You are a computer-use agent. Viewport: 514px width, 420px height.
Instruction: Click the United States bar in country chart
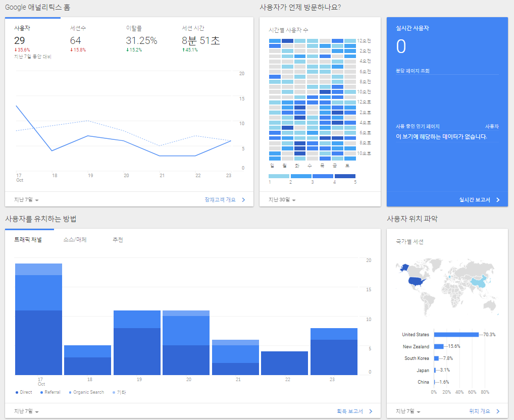tap(456, 335)
